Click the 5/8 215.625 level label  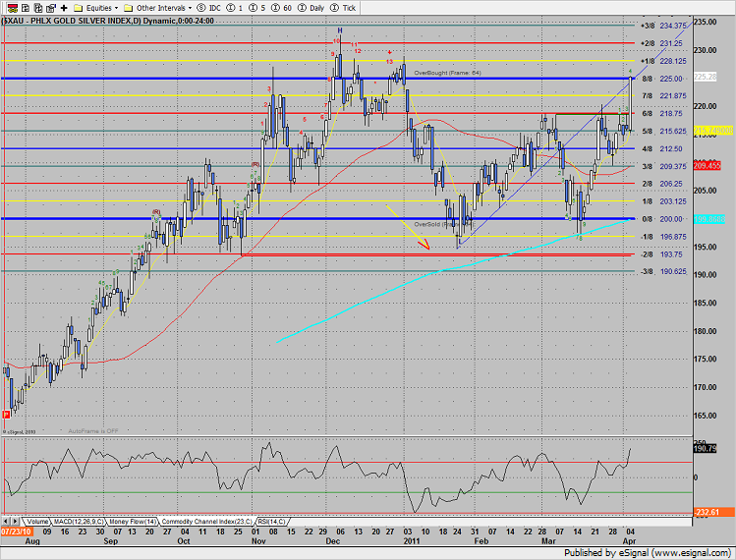(663, 132)
